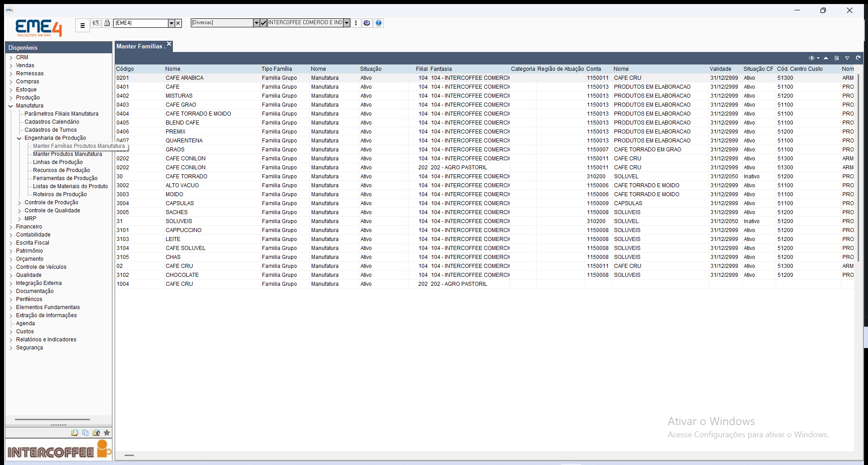Click the folder with user icon
The height and width of the screenshot is (465, 868).
pyautogui.click(x=96, y=433)
